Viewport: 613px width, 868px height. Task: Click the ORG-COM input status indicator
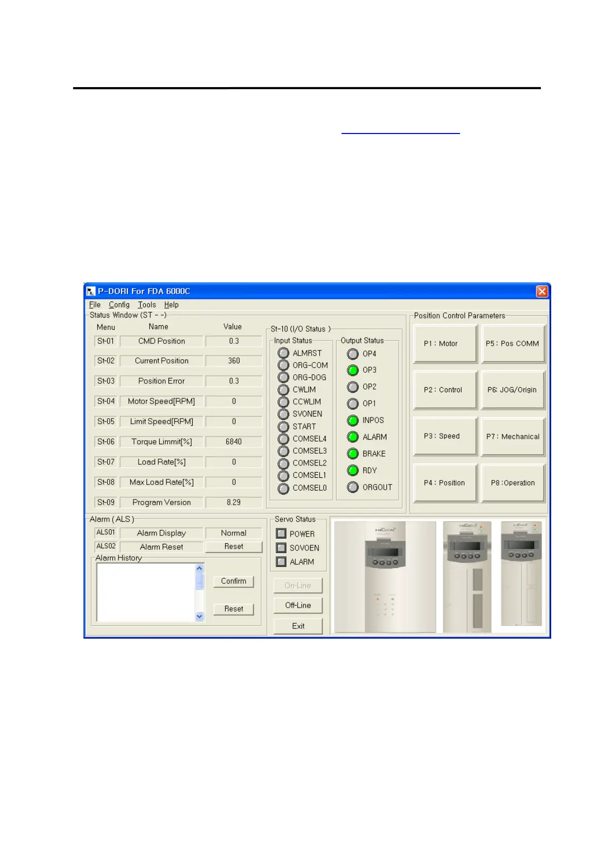click(x=283, y=365)
